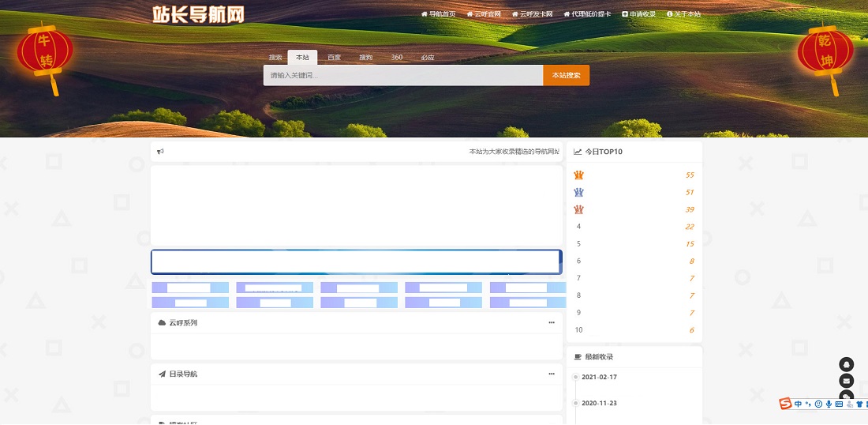Click the envelope email floating icon
868x425 pixels.
(846, 381)
